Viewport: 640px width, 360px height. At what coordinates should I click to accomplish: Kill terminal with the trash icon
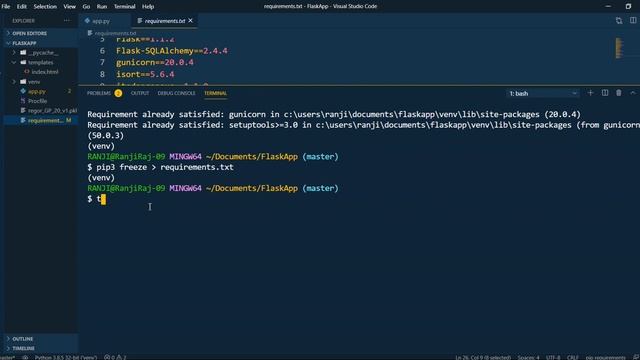pos(619,93)
